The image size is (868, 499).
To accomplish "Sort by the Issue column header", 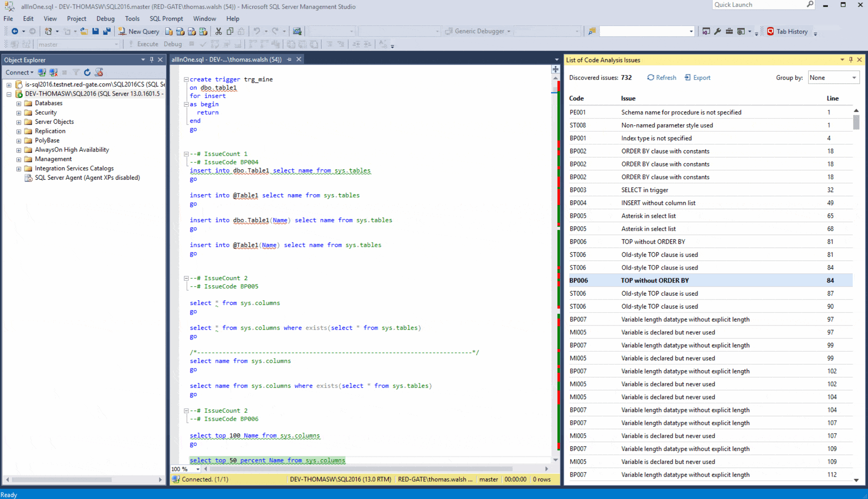I will (628, 98).
